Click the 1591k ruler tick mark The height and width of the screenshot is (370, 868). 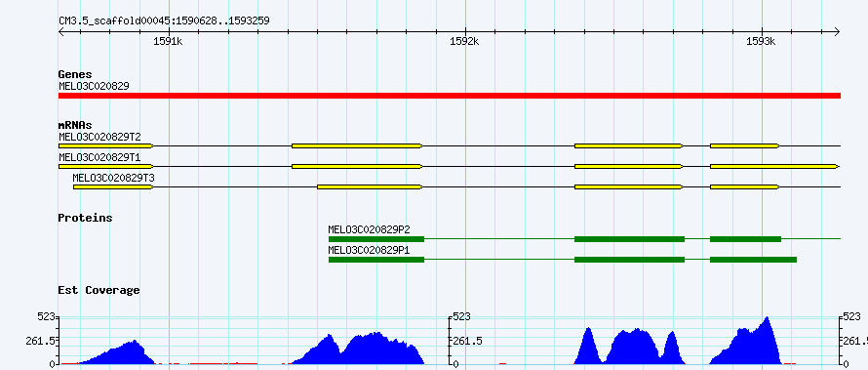pos(169,32)
